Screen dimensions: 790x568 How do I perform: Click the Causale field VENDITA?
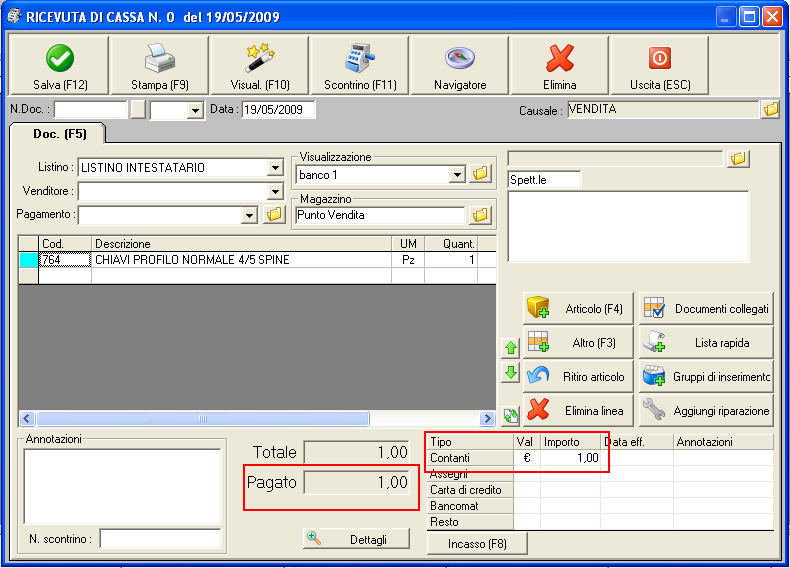pos(663,109)
